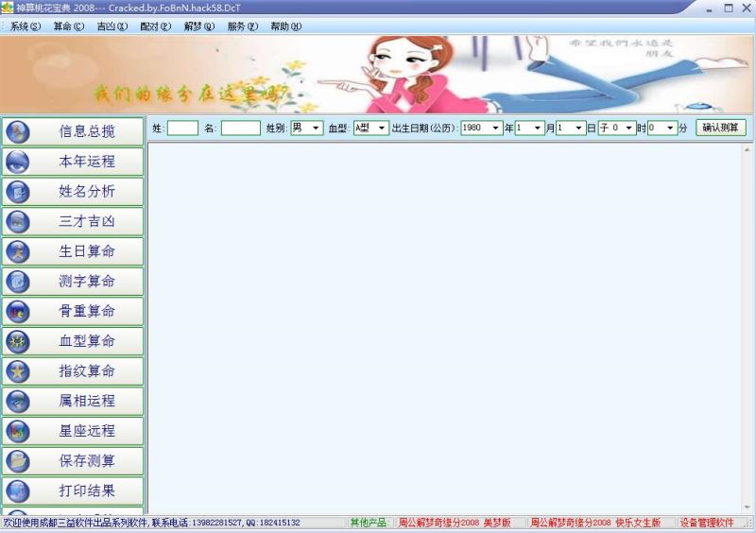
Task: Click the 本年运程 sidebar icon
Action: [18, 162]
